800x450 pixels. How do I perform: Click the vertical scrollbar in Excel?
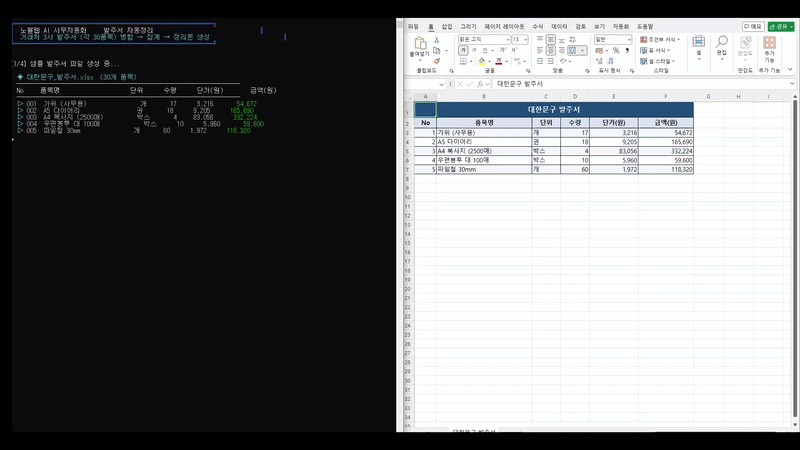click(795, 258)
